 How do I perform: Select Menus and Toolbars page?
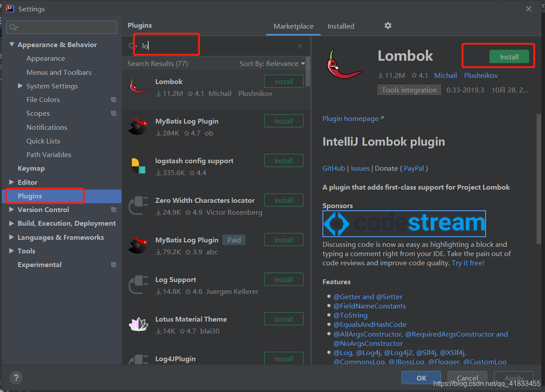tap(59, 72)
